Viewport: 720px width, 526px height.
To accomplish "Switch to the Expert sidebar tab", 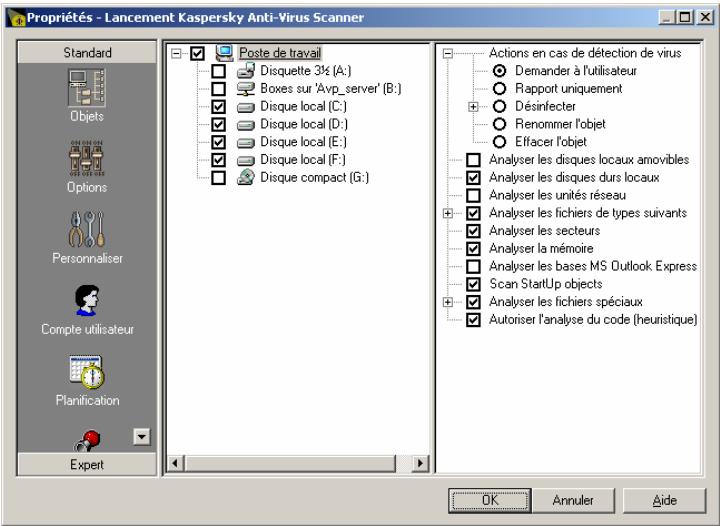I will [87, 464].
